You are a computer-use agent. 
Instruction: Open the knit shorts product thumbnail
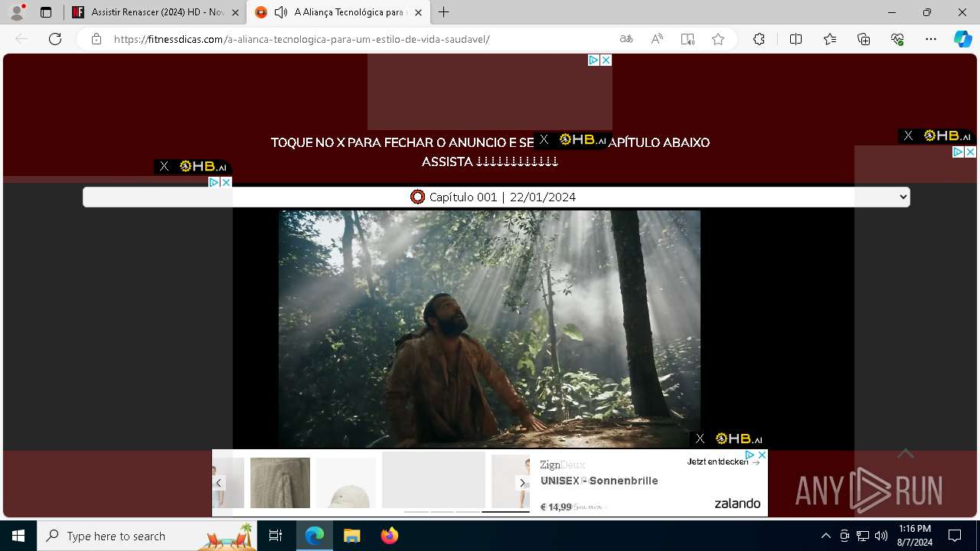pos(280,483)
